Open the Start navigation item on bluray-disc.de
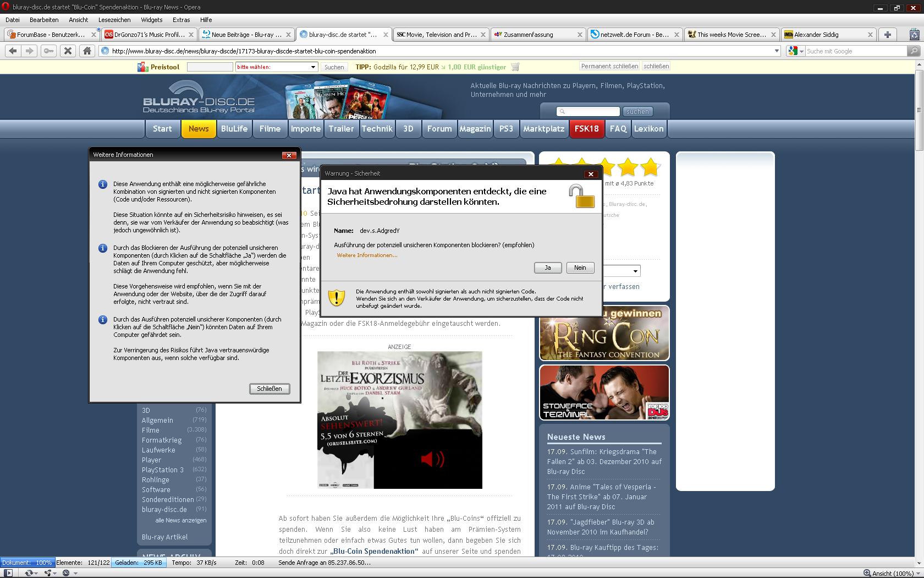924x578 pixels. 162,129
